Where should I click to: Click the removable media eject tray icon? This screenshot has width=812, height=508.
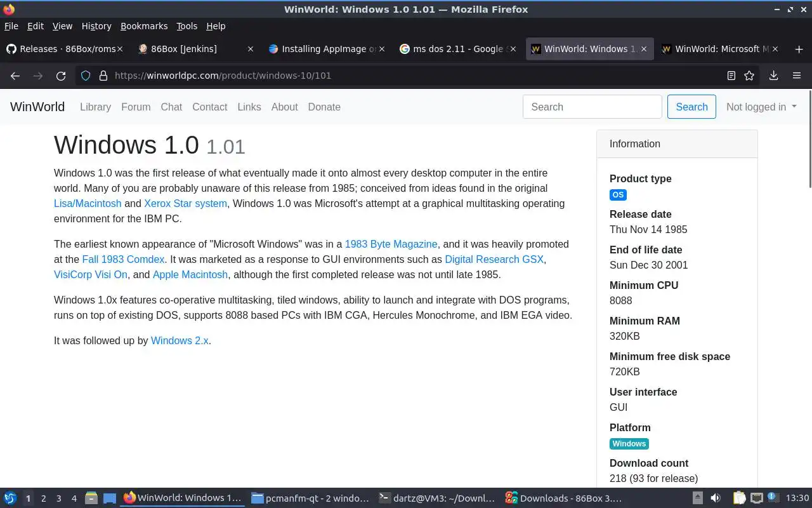697,498
